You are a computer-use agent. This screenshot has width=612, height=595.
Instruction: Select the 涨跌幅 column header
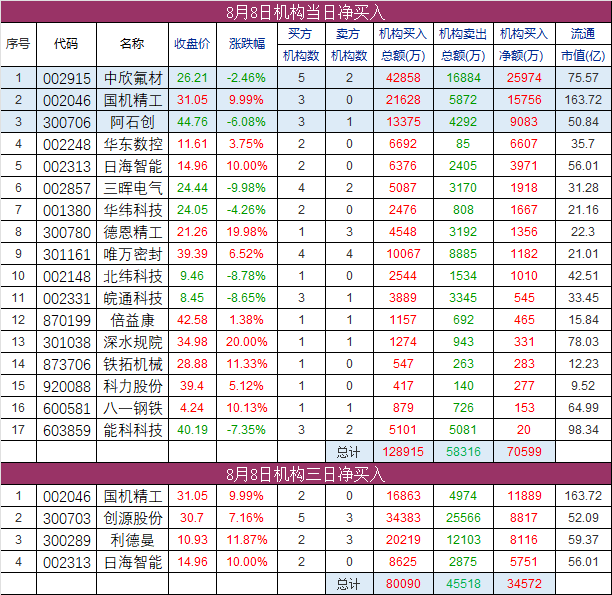click(247, 44)
